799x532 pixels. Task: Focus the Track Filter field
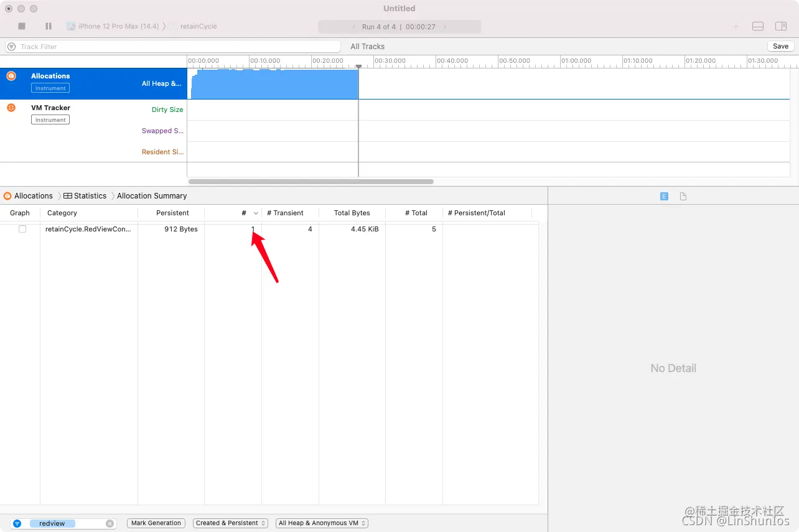coord(173,46)
